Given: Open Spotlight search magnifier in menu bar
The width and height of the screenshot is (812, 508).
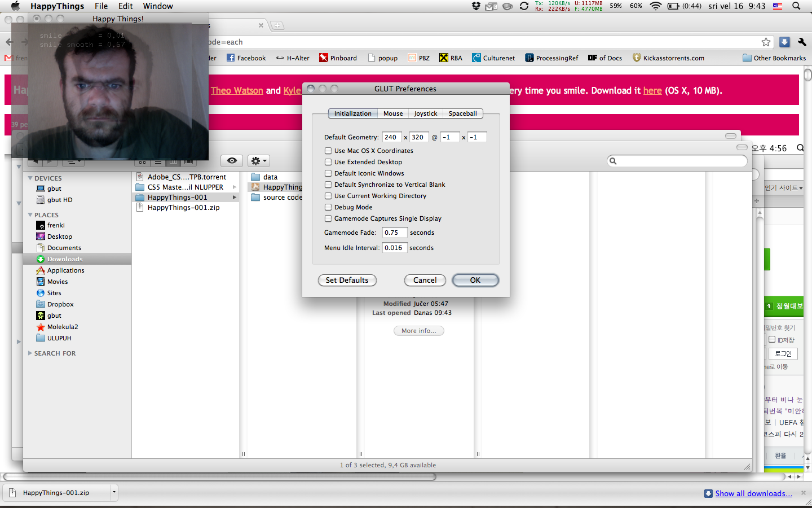Looking at the screenshot, I should click(796, 6).
